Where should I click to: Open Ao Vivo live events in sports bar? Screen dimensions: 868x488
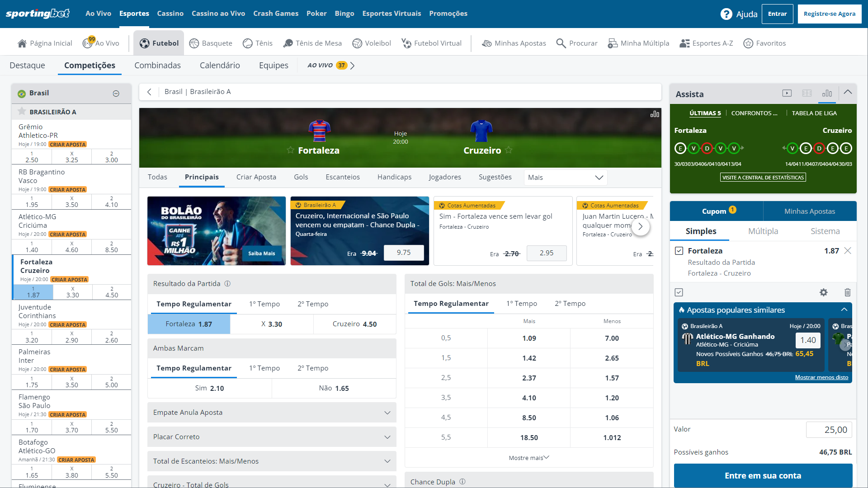101,43
